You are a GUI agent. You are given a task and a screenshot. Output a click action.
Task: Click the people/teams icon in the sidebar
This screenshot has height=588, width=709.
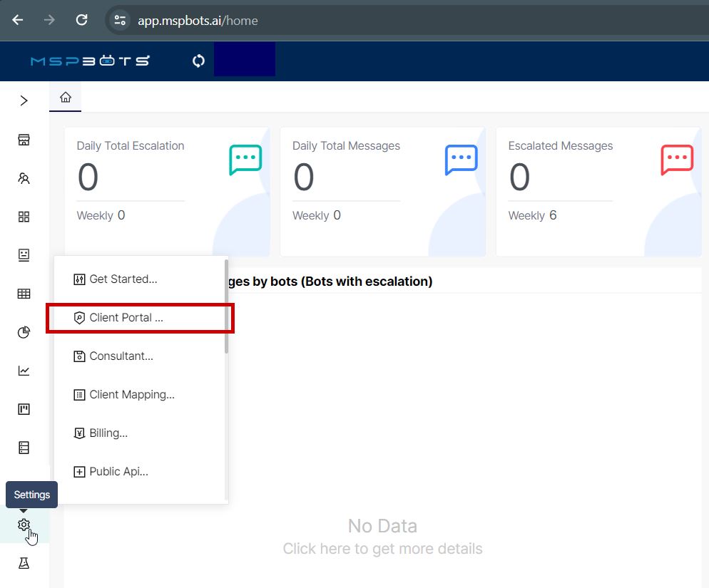click(x=24, y=178)
